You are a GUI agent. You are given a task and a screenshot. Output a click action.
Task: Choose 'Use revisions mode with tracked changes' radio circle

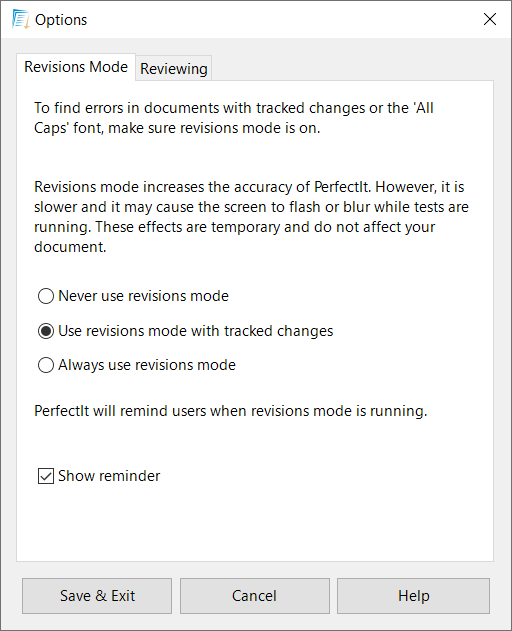pyautogui.click(x=46, y=331)
